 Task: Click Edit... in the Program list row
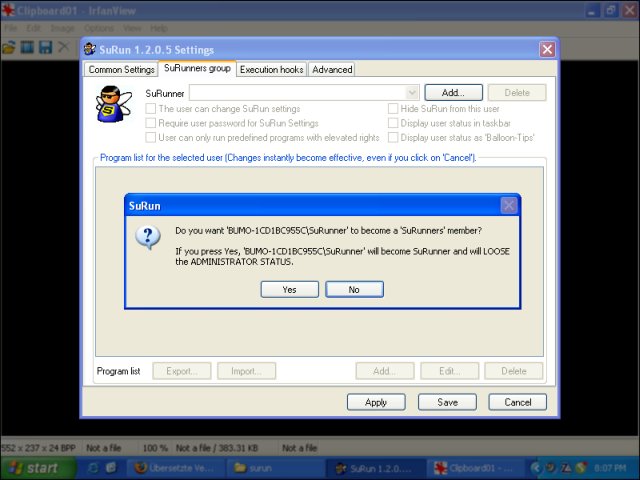coord(449,371)
